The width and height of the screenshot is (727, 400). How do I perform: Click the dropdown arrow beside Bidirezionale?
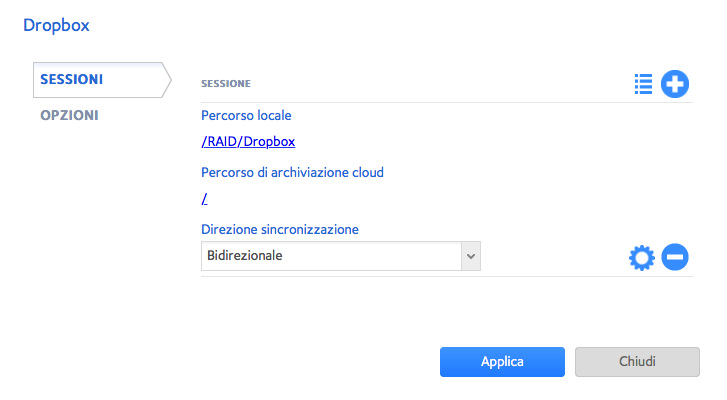pos(471,256)
